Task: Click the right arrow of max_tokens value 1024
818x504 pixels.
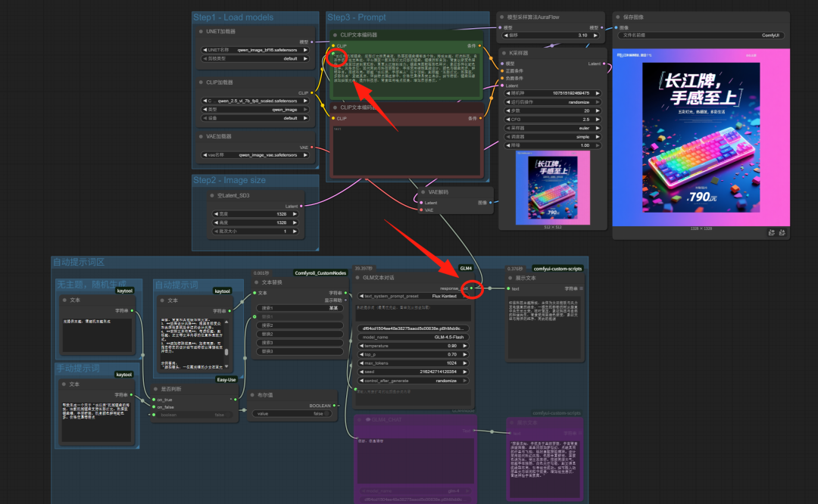Action: tap(465, 363)
